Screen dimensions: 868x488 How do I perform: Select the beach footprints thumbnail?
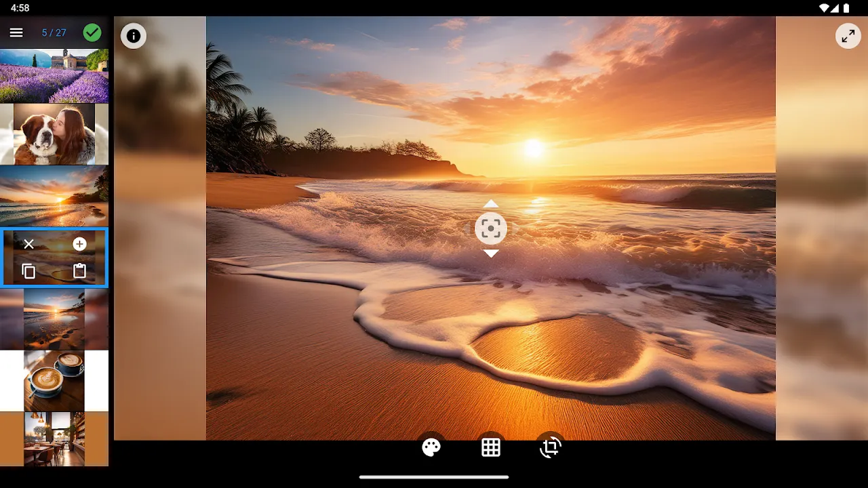[54, 319]
